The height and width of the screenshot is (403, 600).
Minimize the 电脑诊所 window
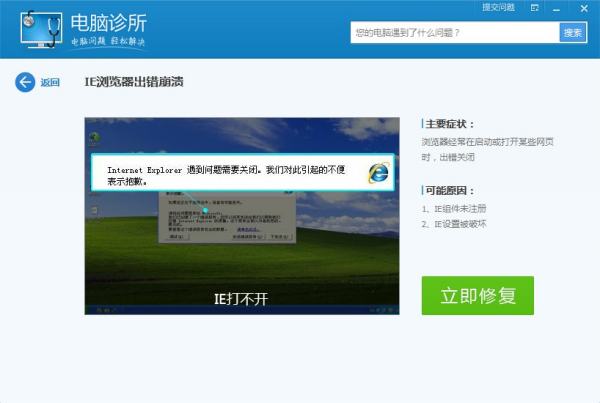(556, 8)
